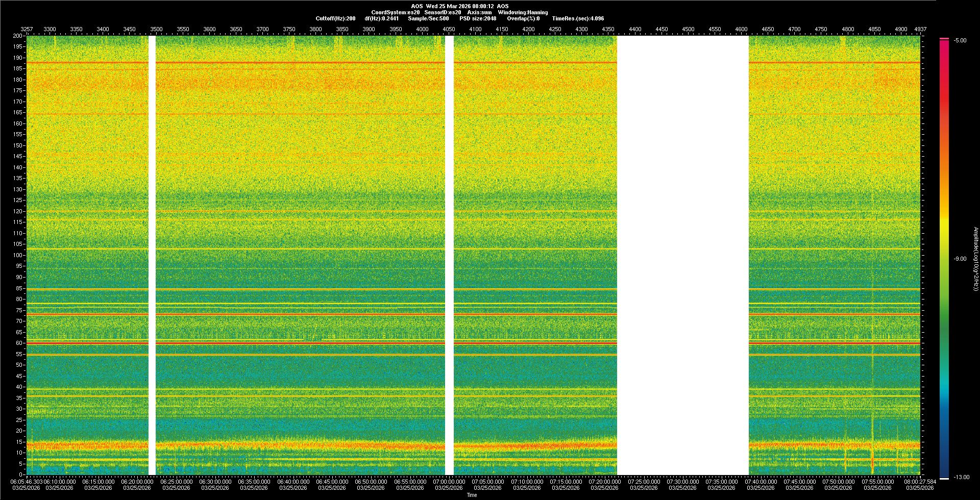Click the narrow white gap near 06:22

point(152,255)
